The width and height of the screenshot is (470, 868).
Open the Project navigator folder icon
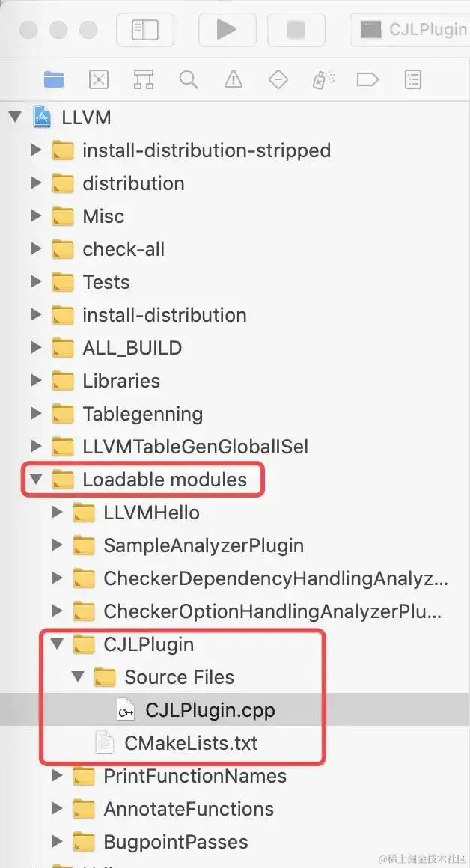[x=54, y=80]
